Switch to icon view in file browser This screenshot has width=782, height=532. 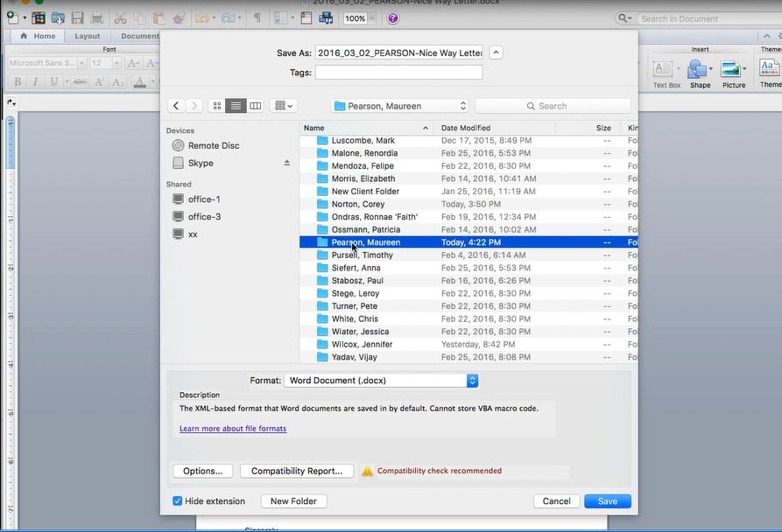point(217,106)
